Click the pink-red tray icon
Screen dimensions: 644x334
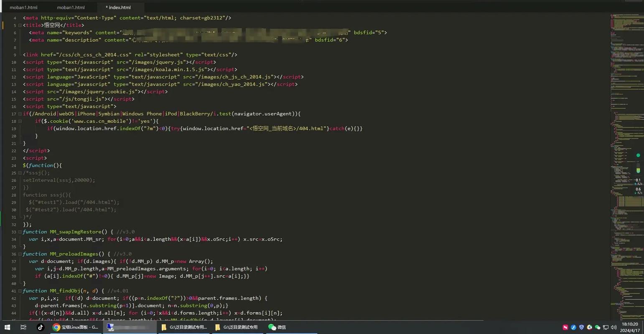click(x=565, y=327)
